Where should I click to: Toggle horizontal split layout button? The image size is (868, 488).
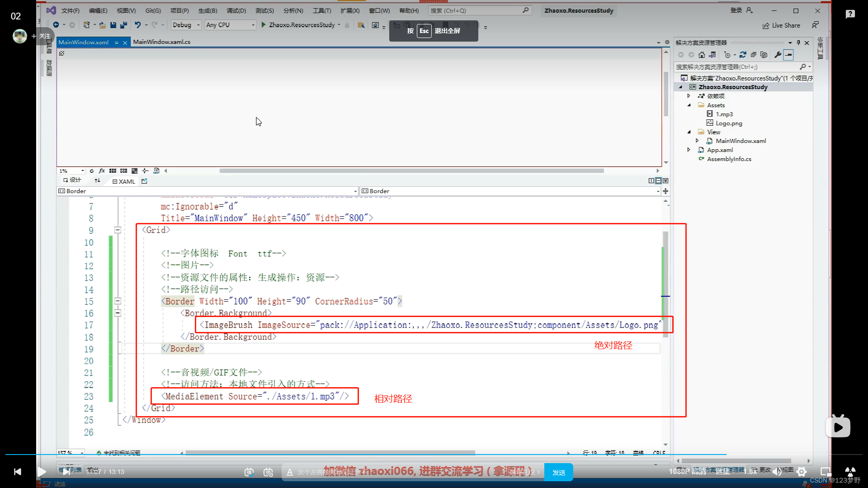[x=658, y=180]
